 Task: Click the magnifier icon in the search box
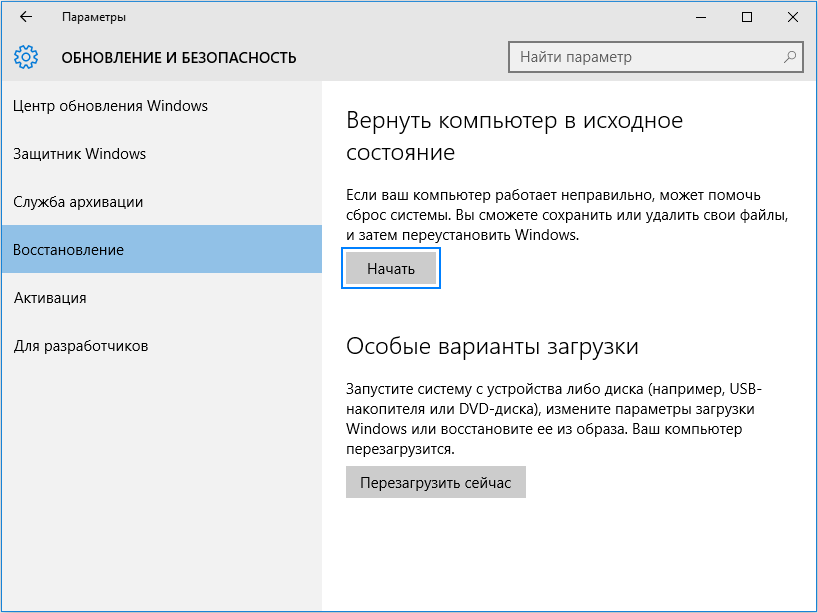[x=789, y=57]
